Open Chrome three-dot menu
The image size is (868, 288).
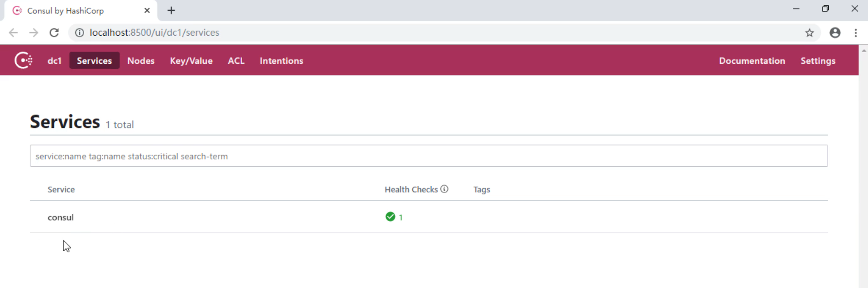tap(855, 33)
